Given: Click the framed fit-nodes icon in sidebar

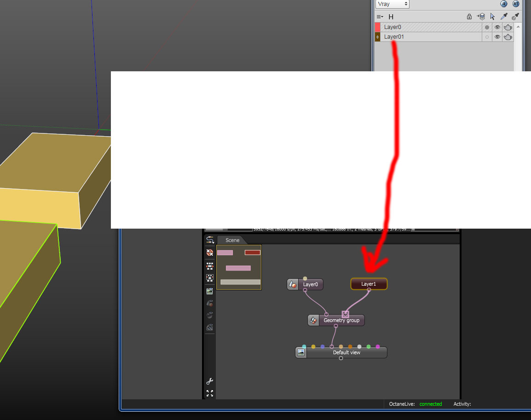Looking at the screenshot, I should pos(210,278).
